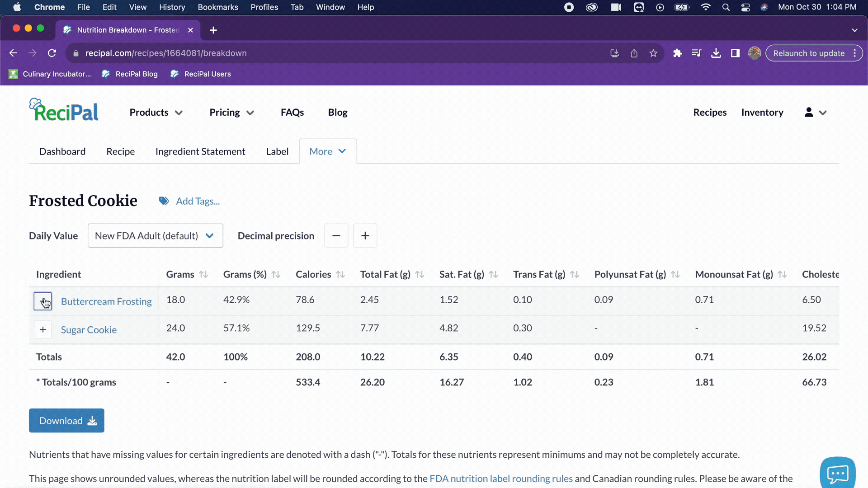The height and width of the screenshot is (488, 868).
Task: Expand the Buttercream Frosting row
Action: pyautogui.click(x=43, y=301)
